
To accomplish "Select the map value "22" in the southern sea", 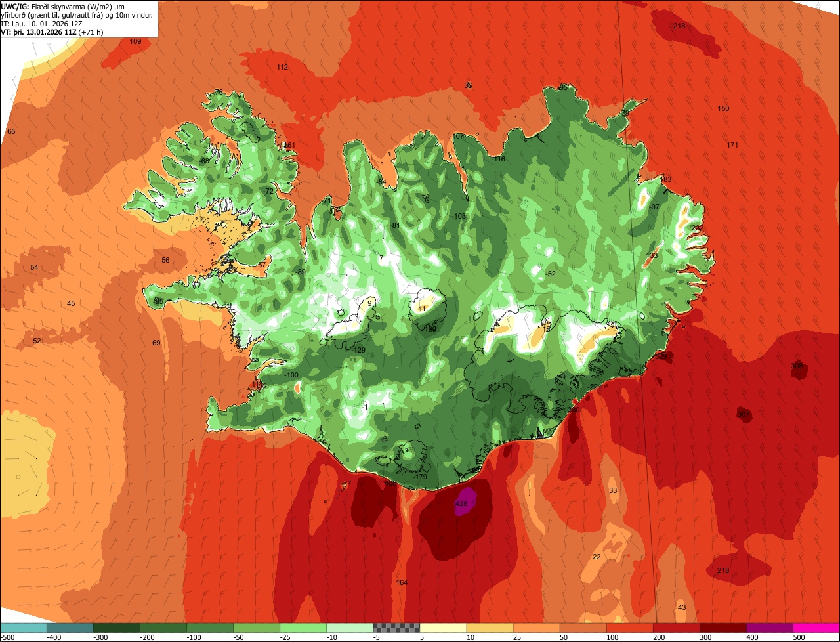I will coord(597,557).
